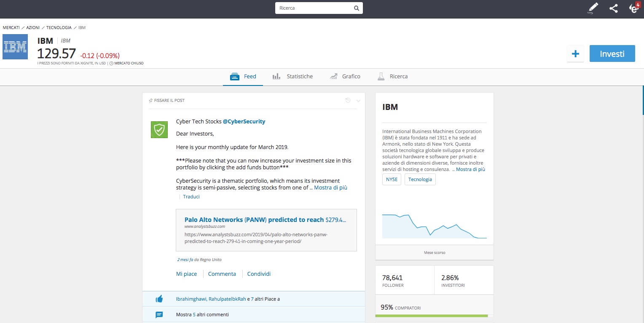Click the 2 mesi fa timestamp
644x323 pixels.
[185, 259]
